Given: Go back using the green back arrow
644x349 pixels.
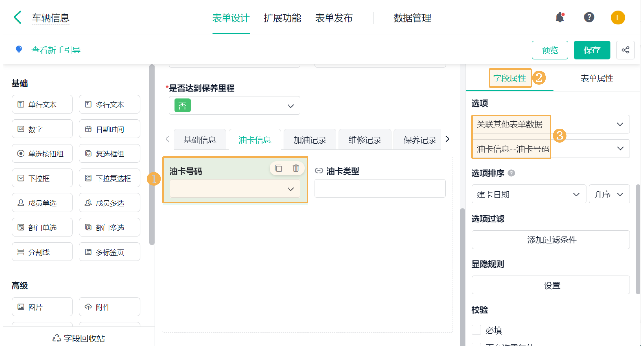Looking at the screenshot, I should click(18, 17).
